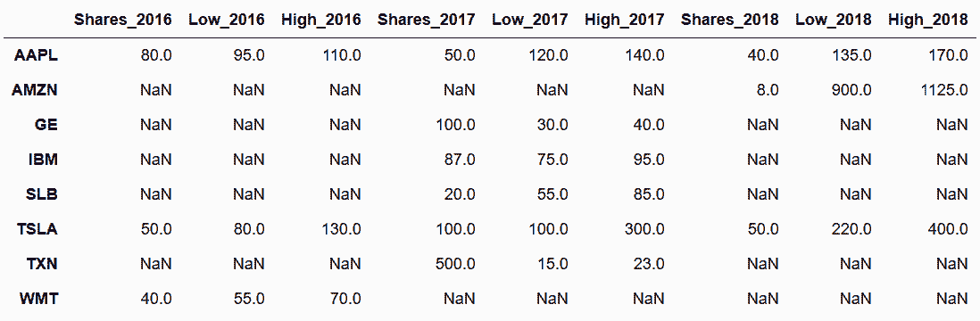Click the IBM row label
The width and height of the screenshot is (980, 321).
point(44,160)
